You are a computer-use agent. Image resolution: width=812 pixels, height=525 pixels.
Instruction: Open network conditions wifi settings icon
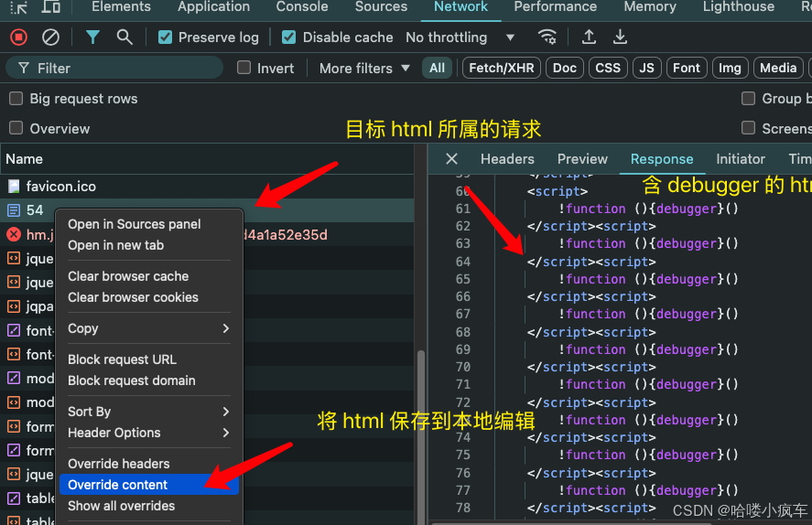coord(547,37)
